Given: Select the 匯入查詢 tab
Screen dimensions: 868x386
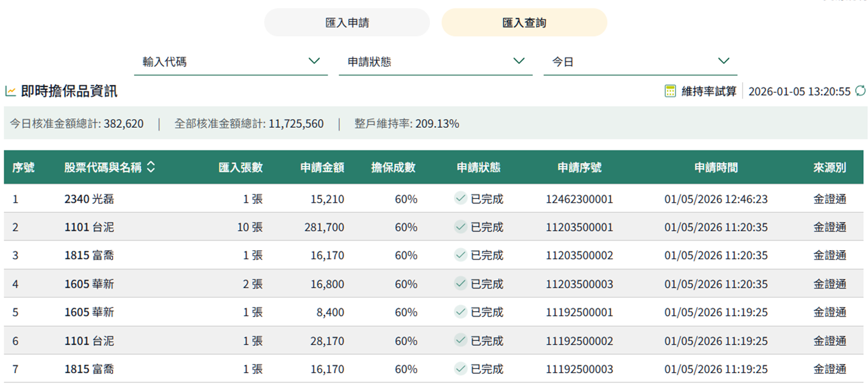Looking at the screenshot, I should pos(524,23).
